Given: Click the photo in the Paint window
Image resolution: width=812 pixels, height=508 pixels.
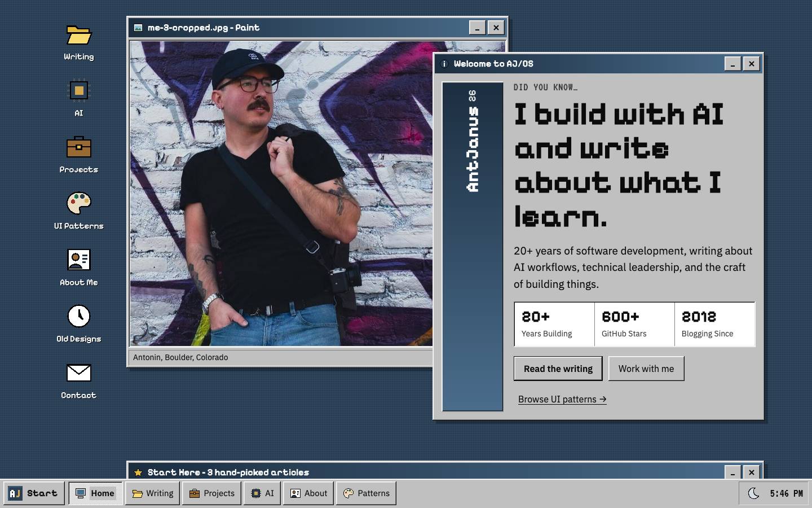Looking at the screenshot, I should (x=281, y=193).
